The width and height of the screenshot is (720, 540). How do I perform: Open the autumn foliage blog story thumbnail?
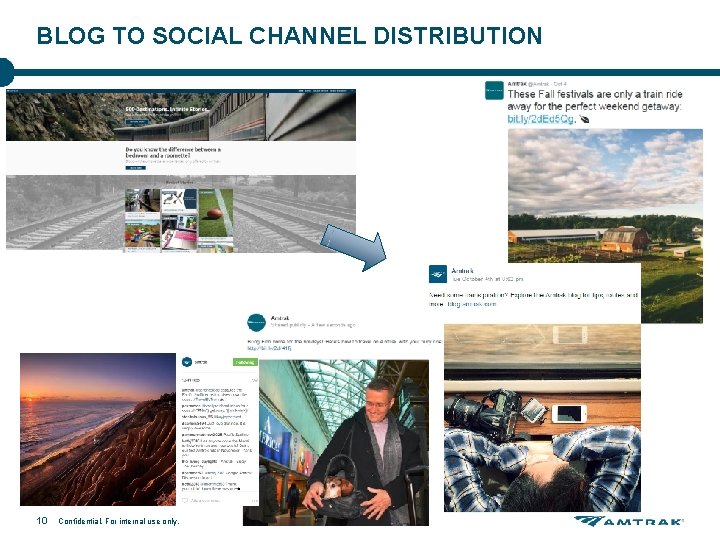[143, 233]
